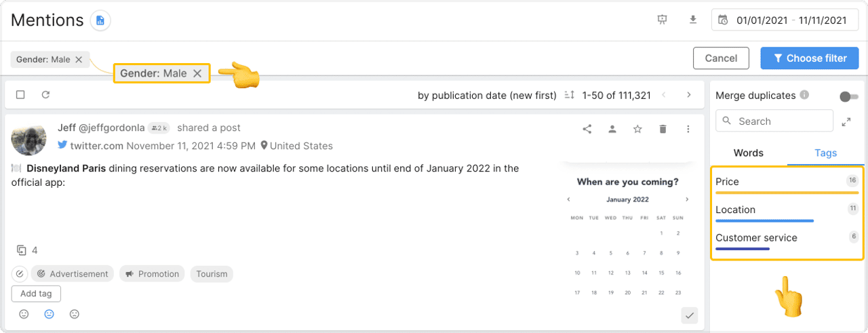Switch to the Words tab

749,153
